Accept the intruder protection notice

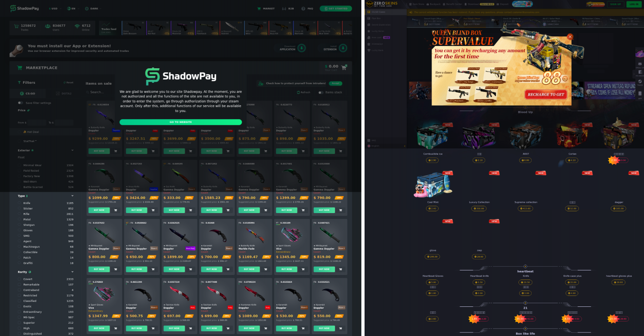(335, 83)
